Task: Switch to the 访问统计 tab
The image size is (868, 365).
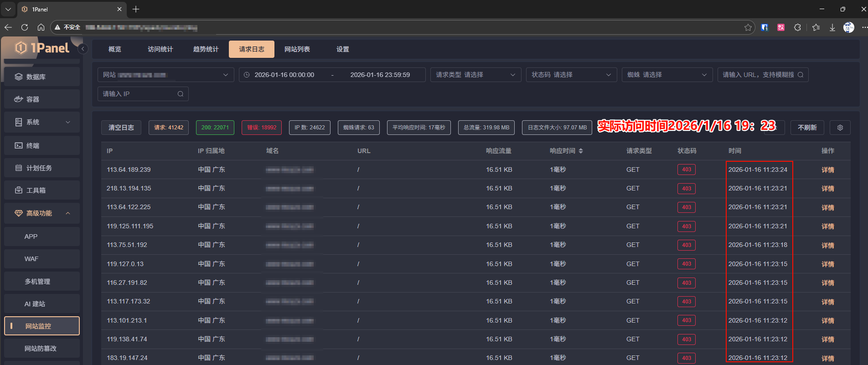Action: click(x=160, y=49)
